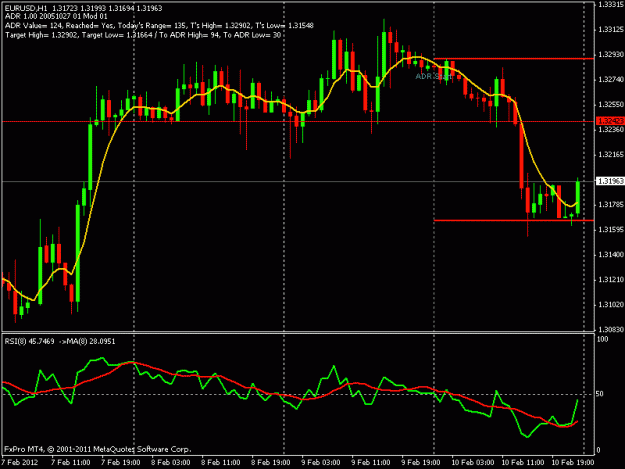The image size is (625, 469).
Task: Click the 1.31020 price scale value
Action: click(x=611, y=305)
